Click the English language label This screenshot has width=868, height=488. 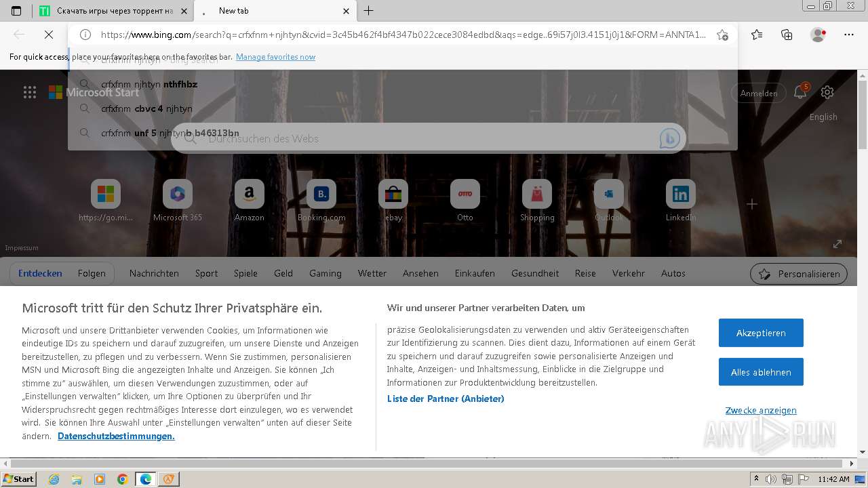[x=823, y=117]
